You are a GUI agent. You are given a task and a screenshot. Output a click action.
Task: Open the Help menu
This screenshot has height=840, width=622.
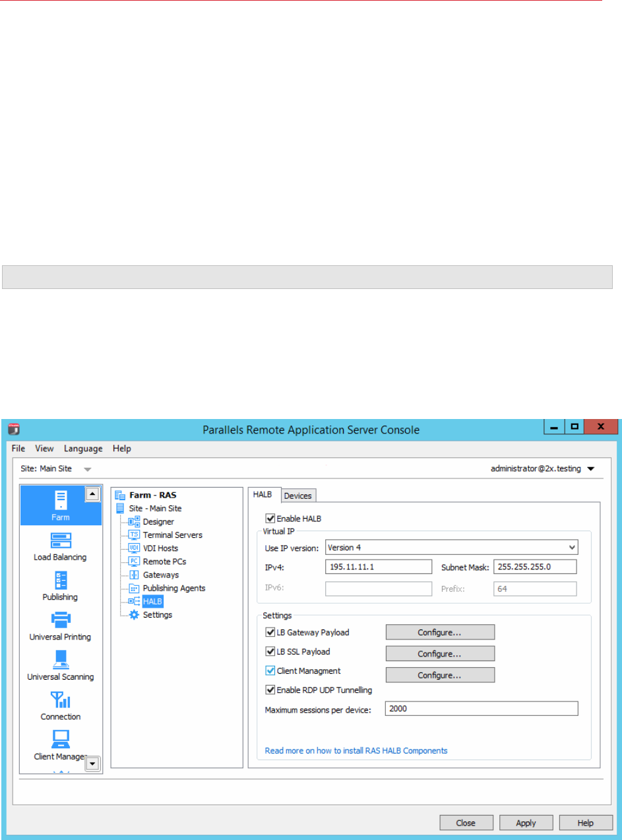[122, 449]
